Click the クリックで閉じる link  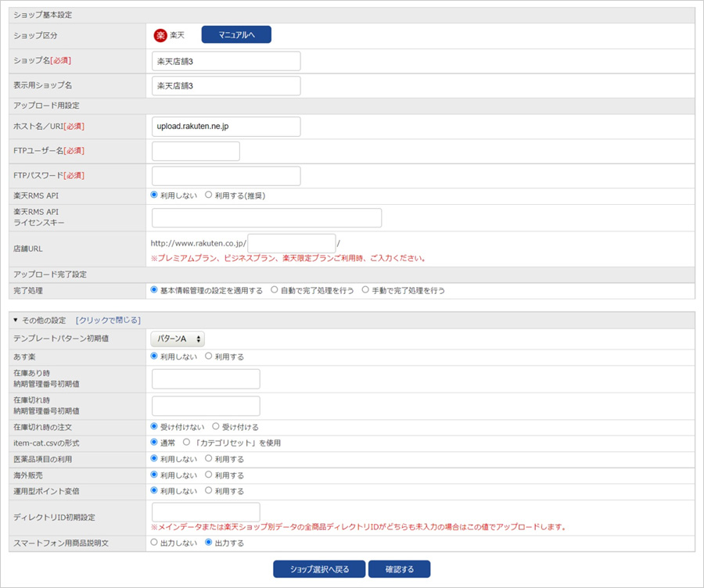(x=108, y=320)
